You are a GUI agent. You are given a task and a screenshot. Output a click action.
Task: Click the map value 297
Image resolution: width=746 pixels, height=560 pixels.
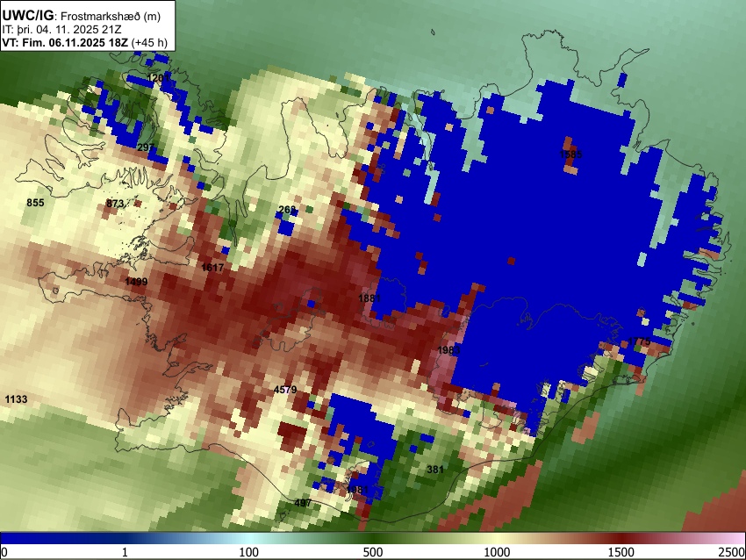coord(145,147)
